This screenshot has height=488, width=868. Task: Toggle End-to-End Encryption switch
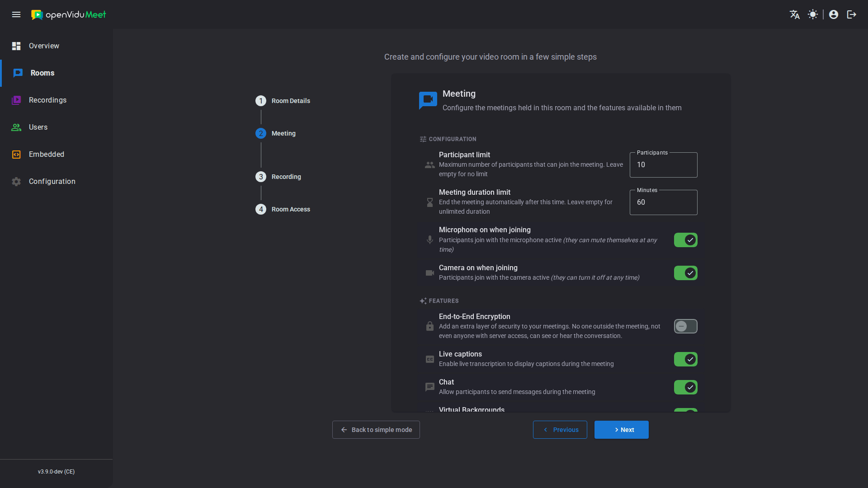pyautogui.click(x=686, y=326)
